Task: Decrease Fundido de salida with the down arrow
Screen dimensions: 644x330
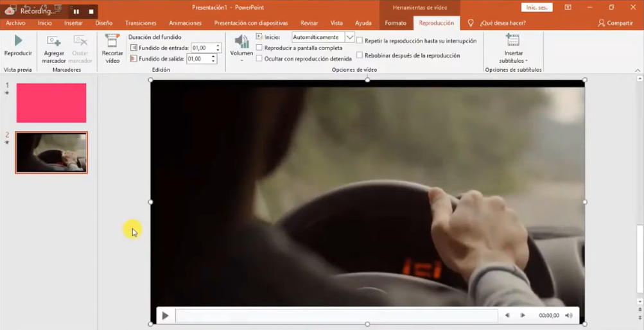Action: tap(213, 61)
